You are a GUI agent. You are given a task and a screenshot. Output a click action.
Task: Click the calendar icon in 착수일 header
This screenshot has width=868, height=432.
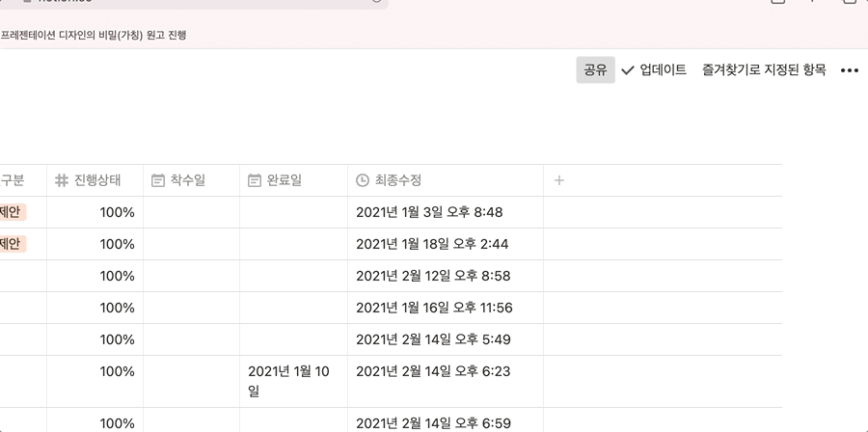pyautogui.click(x=158, y=180)
